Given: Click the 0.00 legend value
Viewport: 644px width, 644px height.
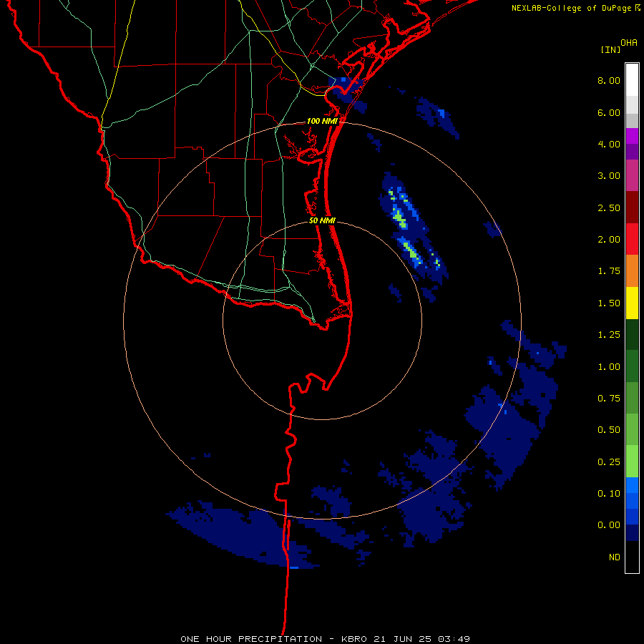Looking at the screenshot, I should 609,525.
